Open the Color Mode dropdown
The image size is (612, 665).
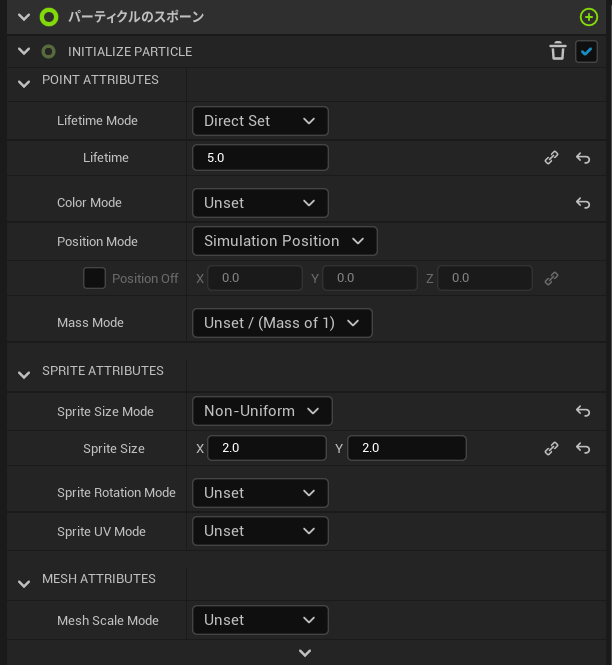[260, 203]
